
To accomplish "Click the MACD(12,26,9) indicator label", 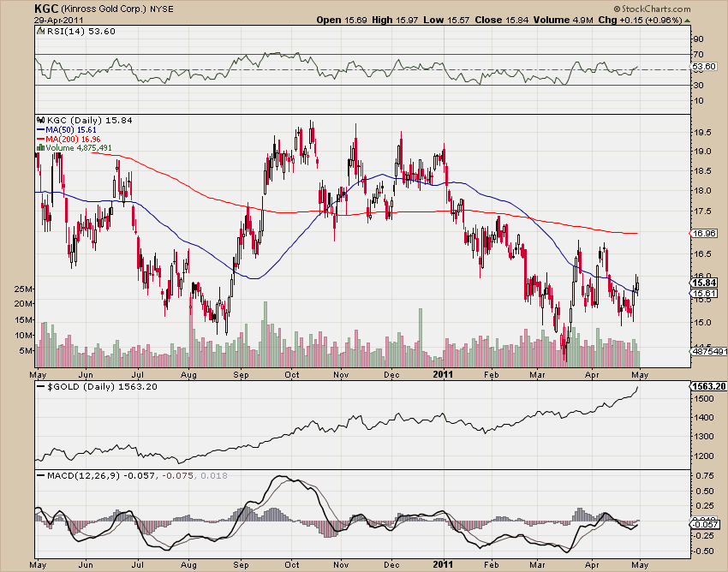I will pyautogui.click(x=84, y=475).
